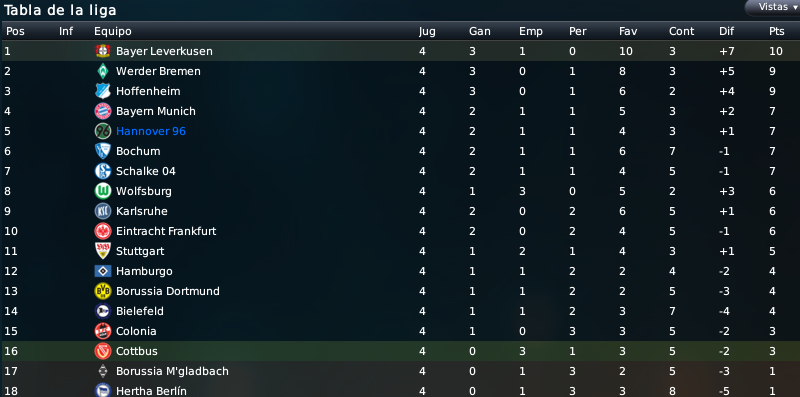Click the Borussia Dortmund club crest
The height and width of the screenshot is (397, 800).
103,291
